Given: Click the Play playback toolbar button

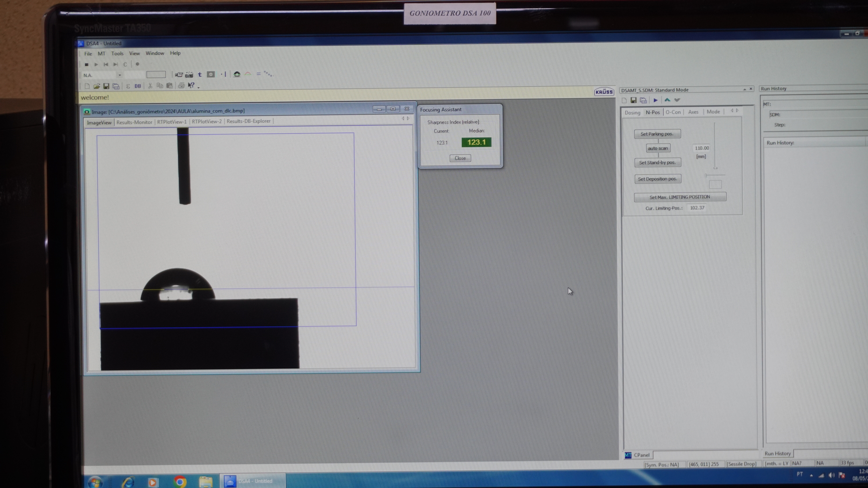Looking at the screenshot, I should [96, 64].
